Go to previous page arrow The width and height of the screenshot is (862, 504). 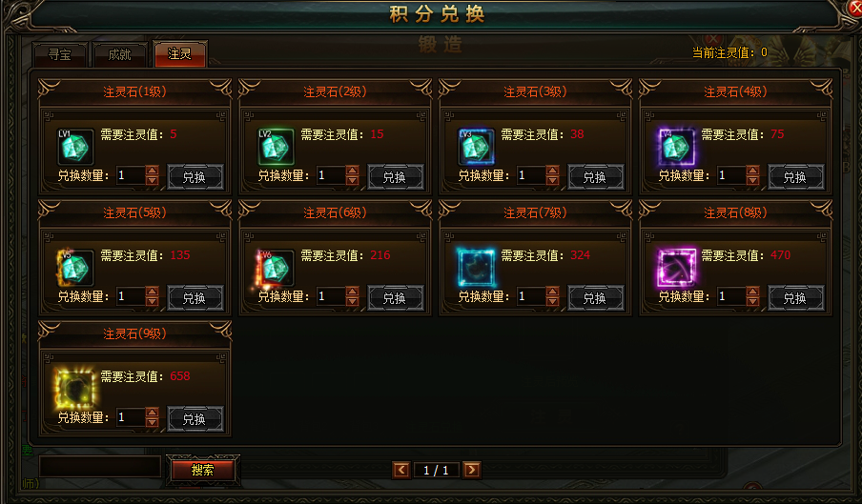coord(401,470)
